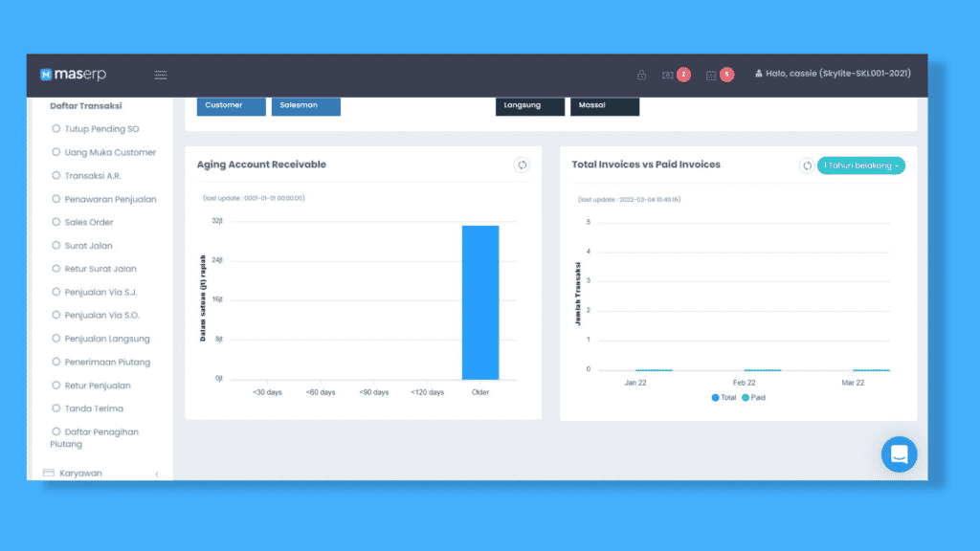Refresh the Total Invoices vs Paid Invoices chart

point(807,165)
